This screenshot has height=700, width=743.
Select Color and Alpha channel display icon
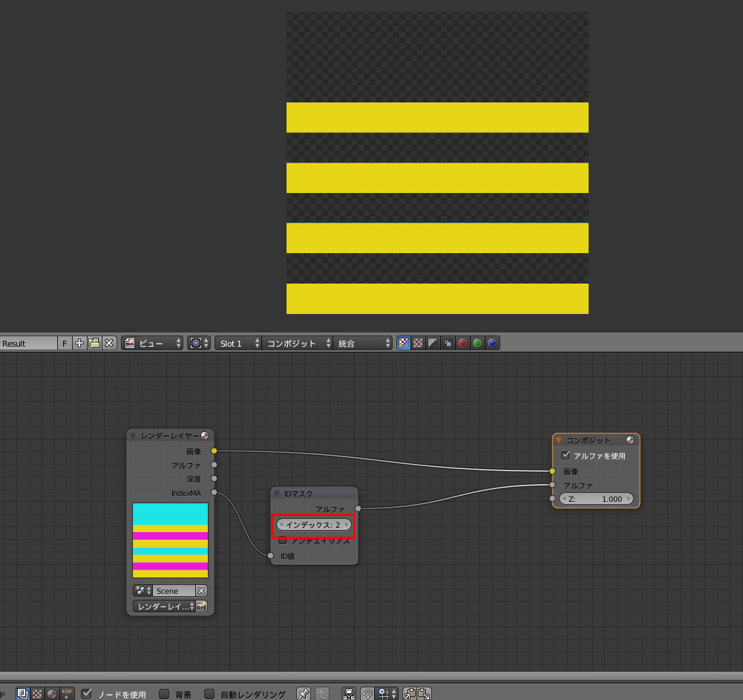coord(403,343)
